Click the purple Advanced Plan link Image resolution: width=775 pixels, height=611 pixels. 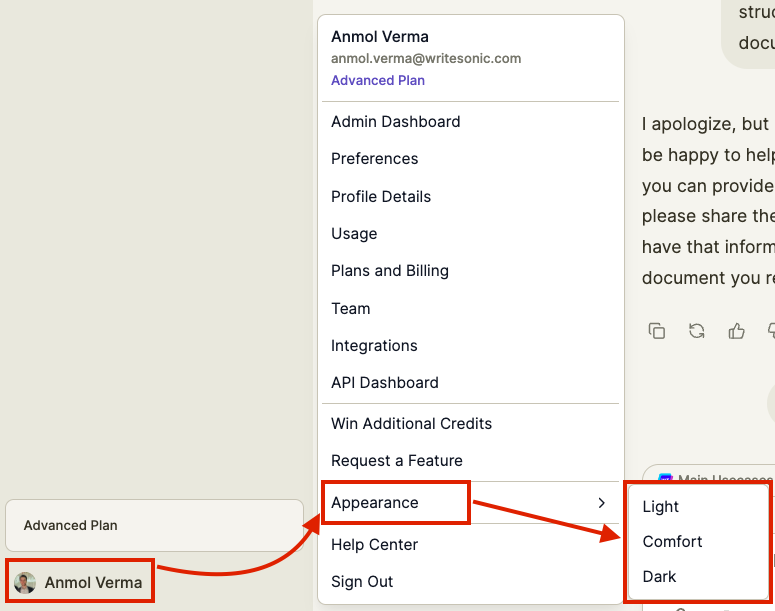(x=378, y=80)
